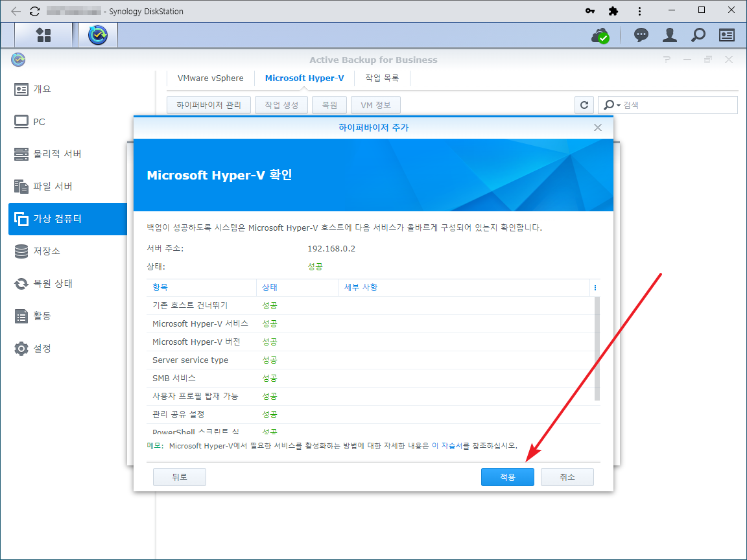
Task: Open the user account options icon
Action: click(x=669, y=35)
